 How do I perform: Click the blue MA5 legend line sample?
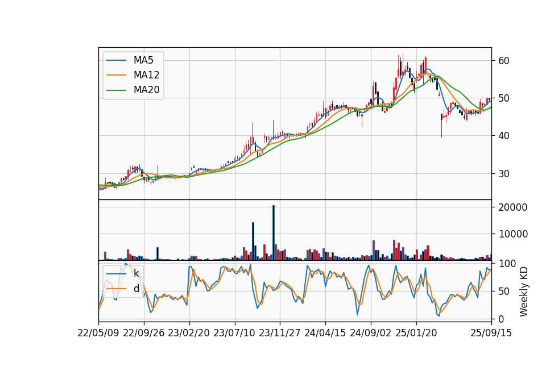pyautogui.click(x=116, y=60)
